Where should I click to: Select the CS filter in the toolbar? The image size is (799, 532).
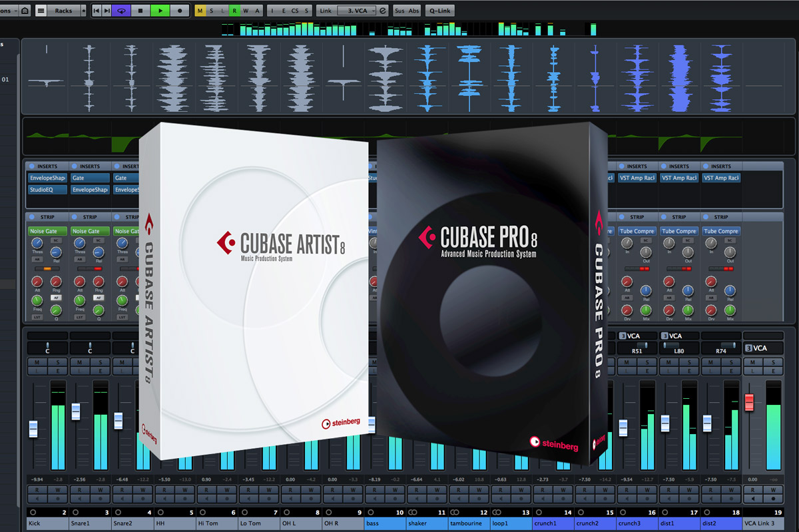coord(295,11)
